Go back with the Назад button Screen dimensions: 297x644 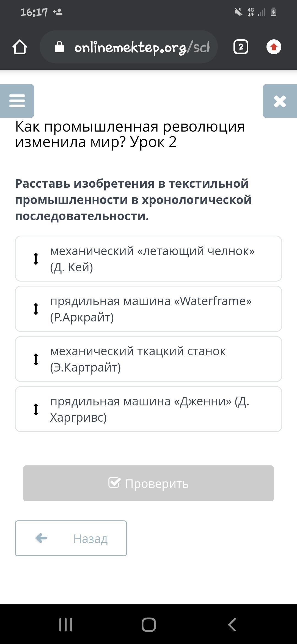pos(71,538)
